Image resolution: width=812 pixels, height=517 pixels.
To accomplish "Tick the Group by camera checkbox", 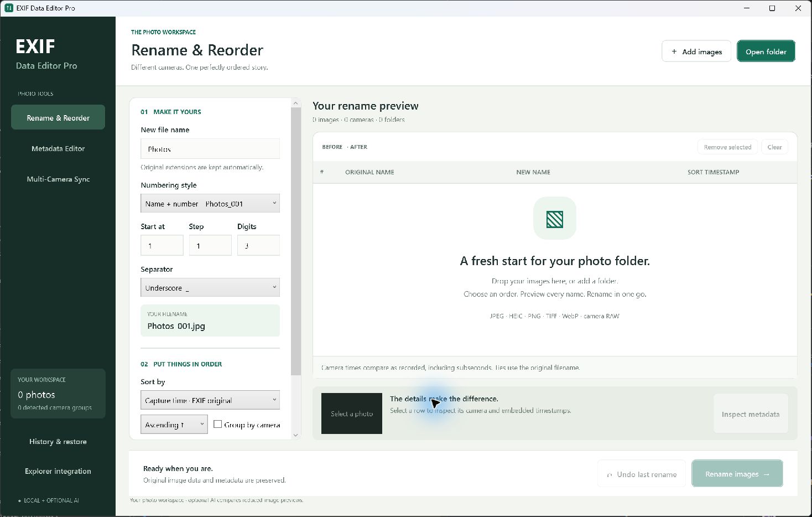I will 218,425.
